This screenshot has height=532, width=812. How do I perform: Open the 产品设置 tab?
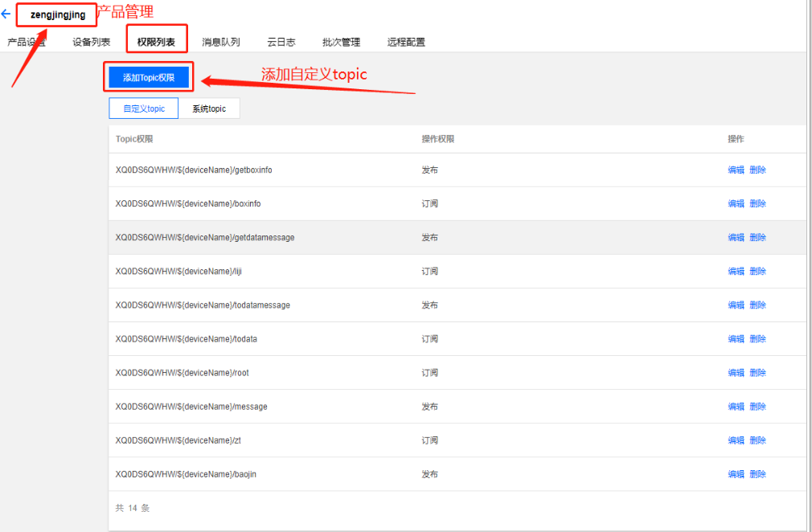tap(26, 43)
